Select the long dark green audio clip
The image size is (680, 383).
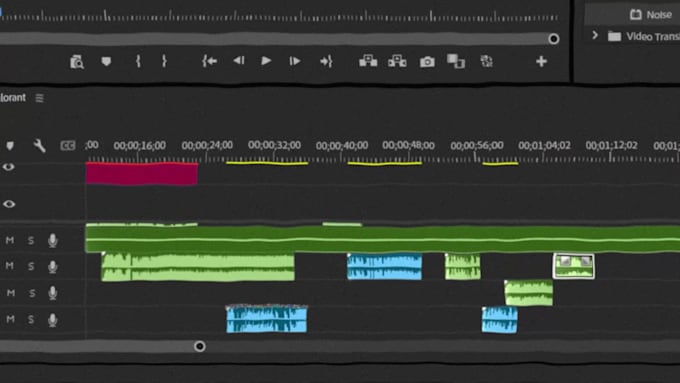click(383, 239)
